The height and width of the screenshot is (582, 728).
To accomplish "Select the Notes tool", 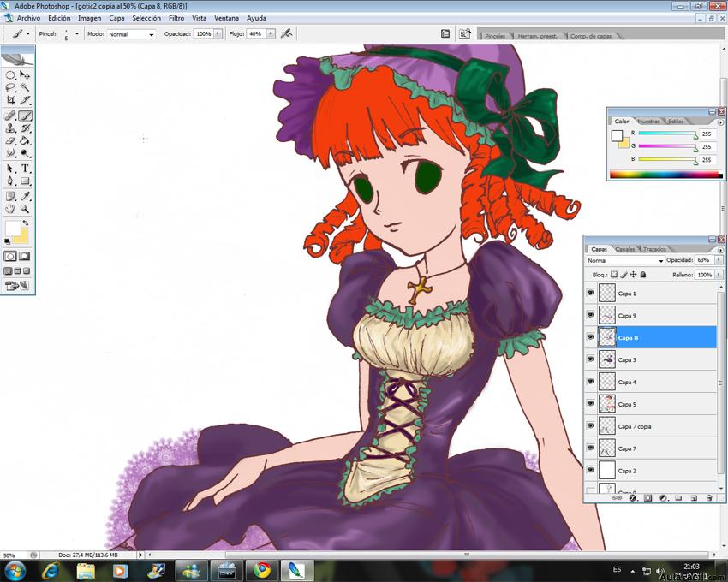I will [10, 196].
